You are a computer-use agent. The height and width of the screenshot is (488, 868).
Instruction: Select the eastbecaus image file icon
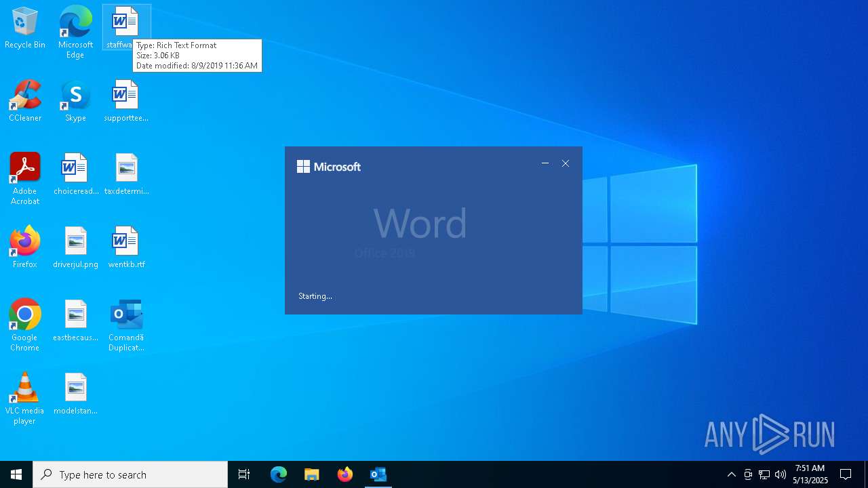[x=75, y=321]
